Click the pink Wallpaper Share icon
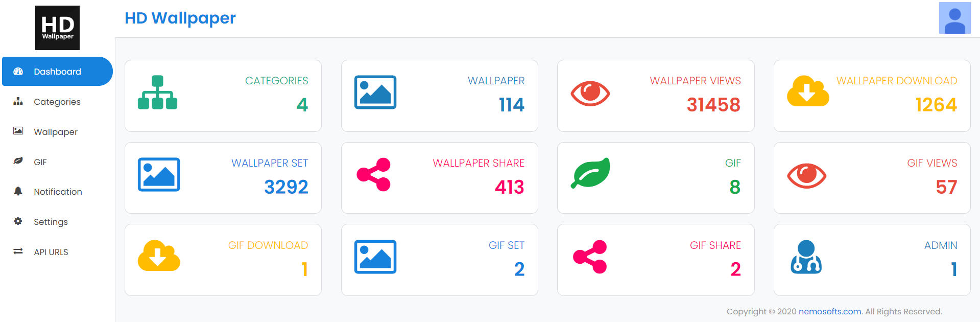The height and width of the screenshot is (322, 980). [x=373, y=175]
